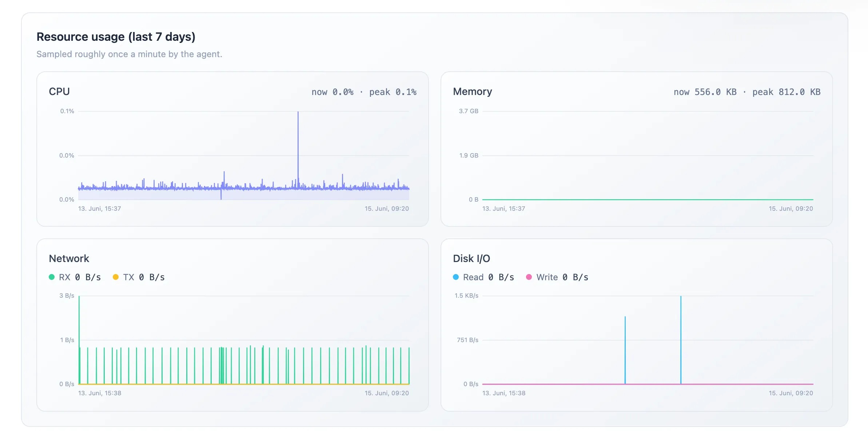Click Memory "now 556.0 KB · peak 812.0 KB" readout
Viewport: 868px width, 436px height.
tap(747, 92)
